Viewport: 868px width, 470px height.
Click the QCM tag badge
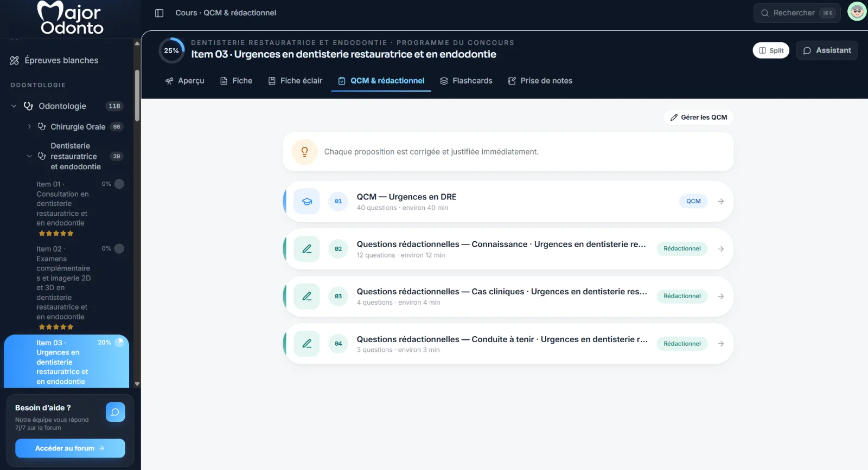pos(693,201)
